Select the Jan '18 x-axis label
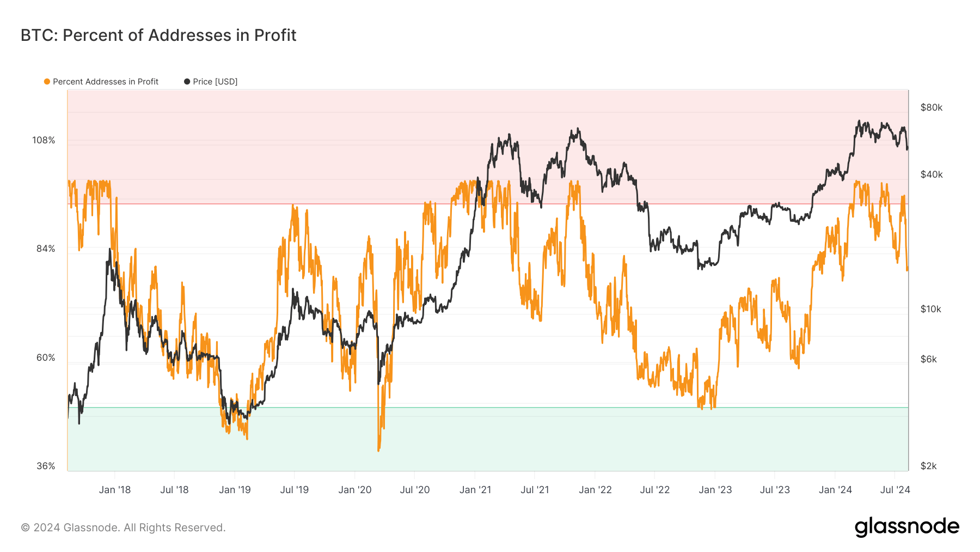Viewport: 980px width, 552px height. coord(115,490)
